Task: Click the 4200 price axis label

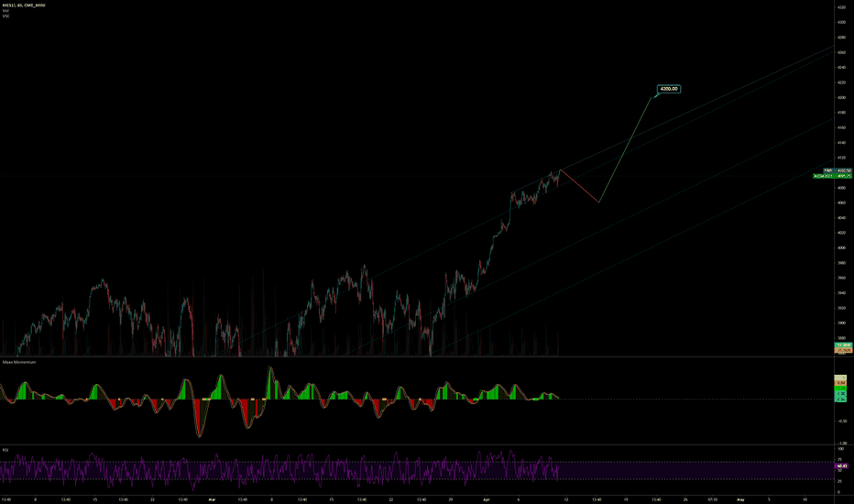Action: 841,97
